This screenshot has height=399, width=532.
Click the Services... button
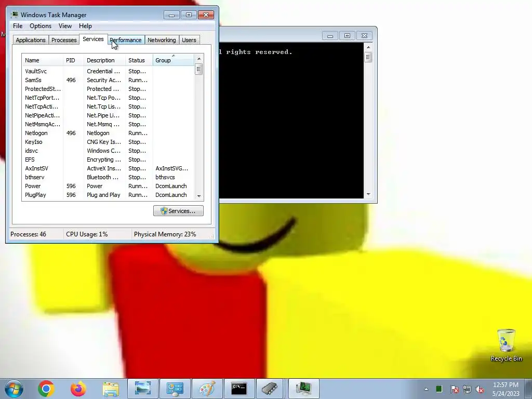pyautogui.click(x=178, y=211)
